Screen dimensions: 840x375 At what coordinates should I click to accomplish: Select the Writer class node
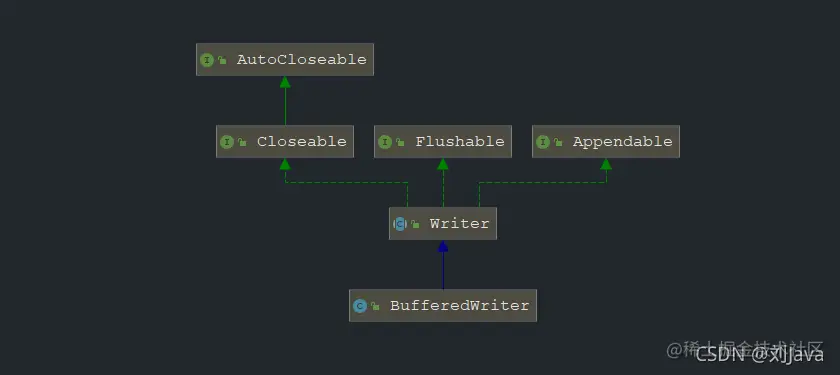[442, 223]
